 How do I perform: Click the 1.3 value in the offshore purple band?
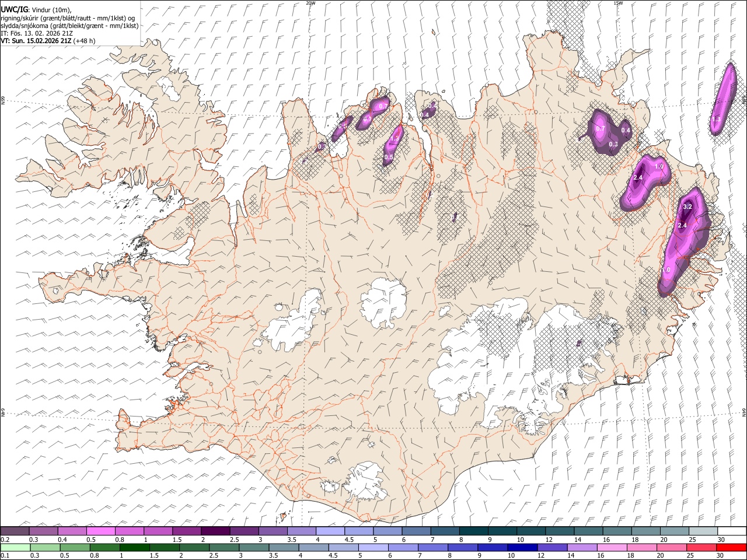pos(716,119)
